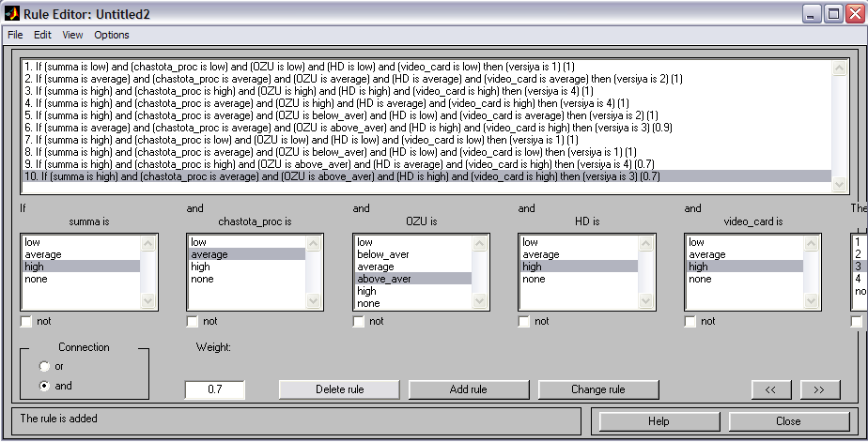The image size is (868, 442).
Task: Open the Edit menu
Action: (x=42, y=35)
